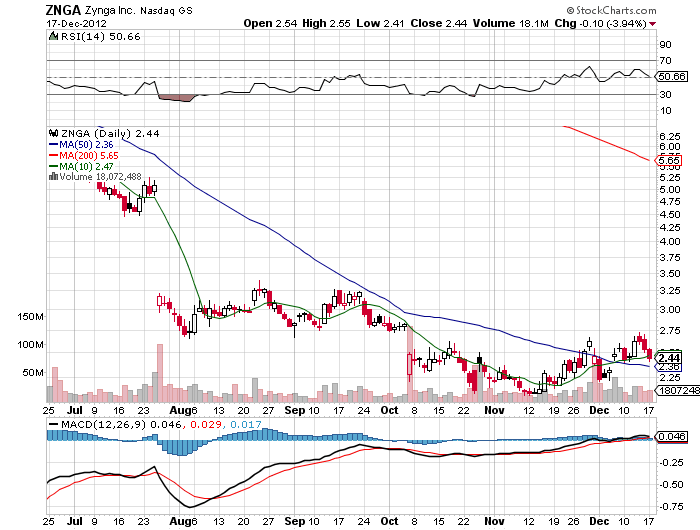Click the Nasdaq GS exchange label
Image resolution: width=700 pixels, height=530 pixels.
(166, 11)
